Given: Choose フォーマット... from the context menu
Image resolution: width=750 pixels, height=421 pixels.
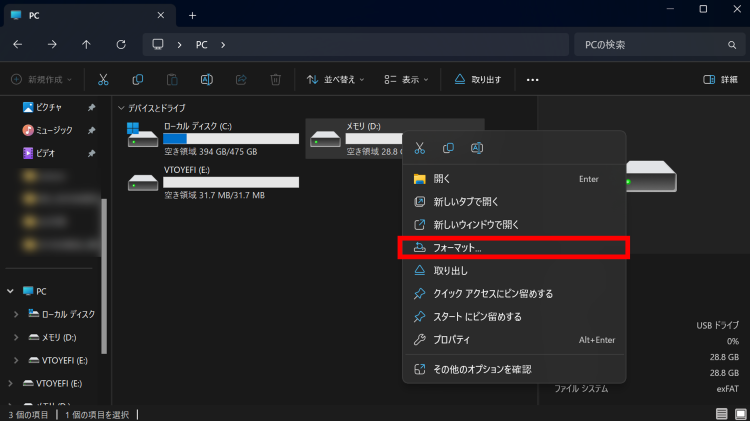Looking at the screenshot, I should (x=514, y=248).
